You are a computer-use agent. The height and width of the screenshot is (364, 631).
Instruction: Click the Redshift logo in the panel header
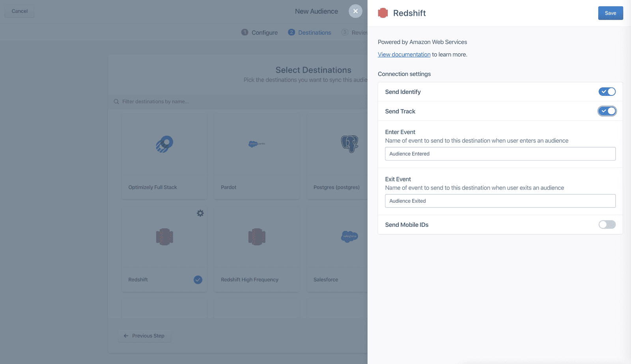pyautogui.click(x=383, y=13)
